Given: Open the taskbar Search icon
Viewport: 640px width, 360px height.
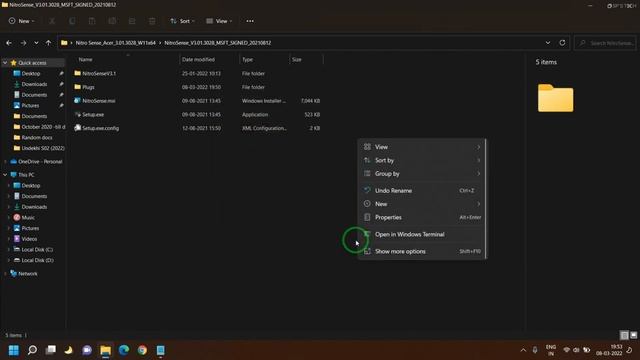Looking at the screenshot, I should [x=32, y=350].
